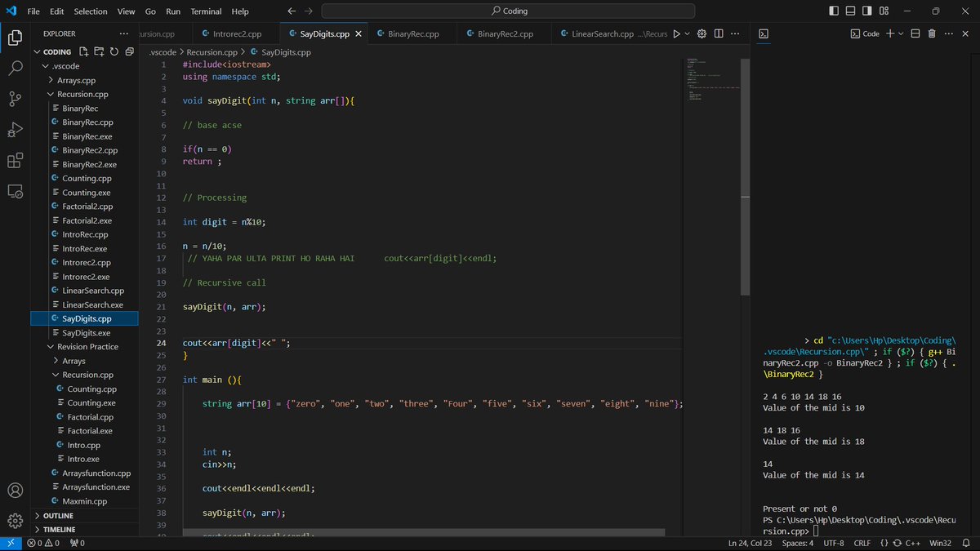Open the File menu

(x=33, y=11)
